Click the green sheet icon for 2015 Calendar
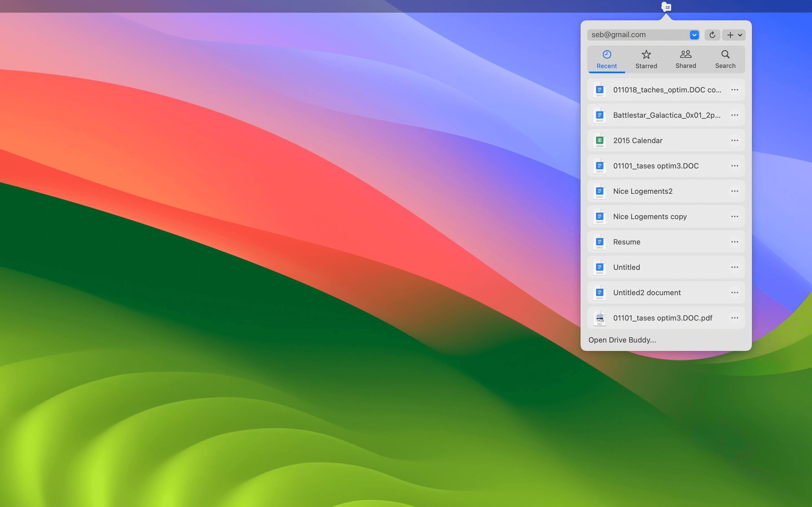 [599, 141]
